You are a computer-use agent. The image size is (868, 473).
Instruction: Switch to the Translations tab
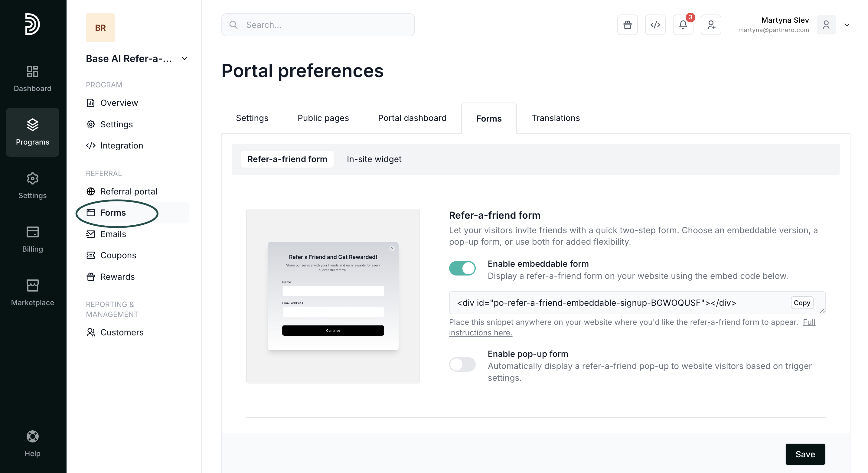555,118
